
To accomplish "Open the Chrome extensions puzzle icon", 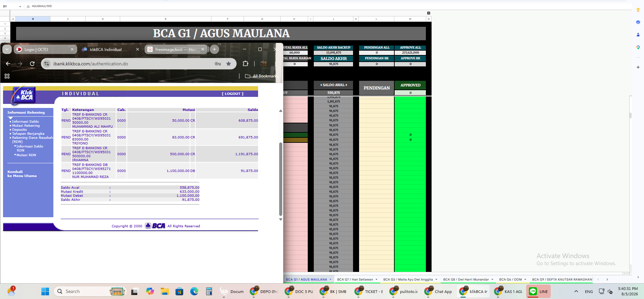I will (245, 64).
